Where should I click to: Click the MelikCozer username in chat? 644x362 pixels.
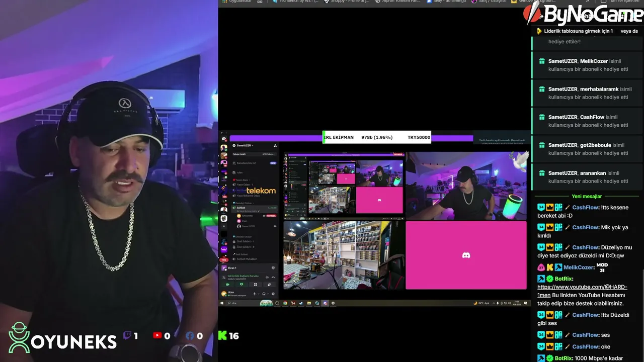579,267
